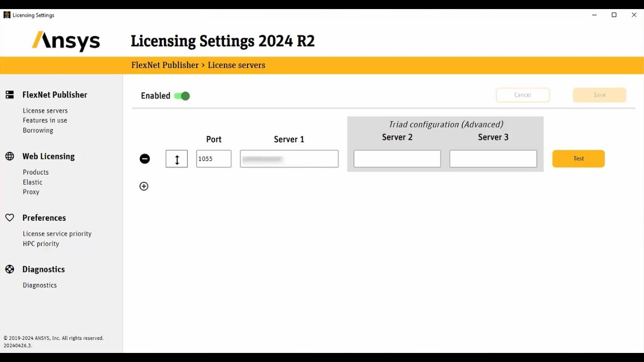Screen dimensions: 644x362
Task: Open Products under Web Licensing
Action: [36, 172]
